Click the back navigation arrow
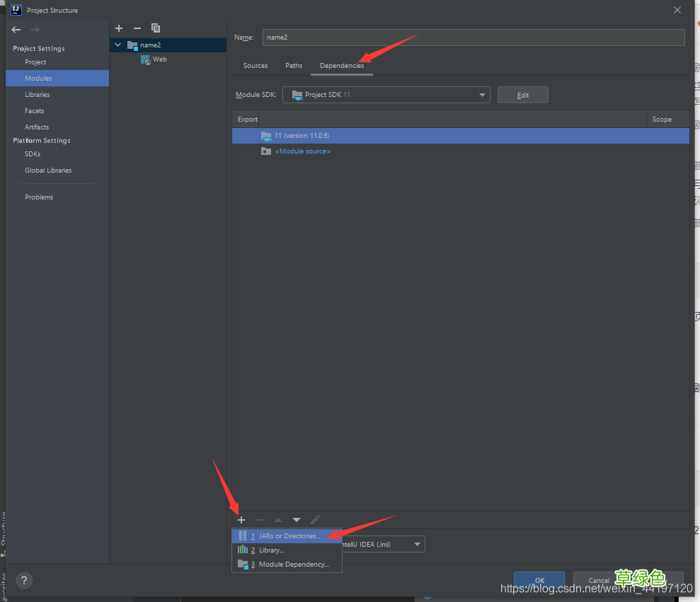 pyautogui.click(x=16, y=30)
